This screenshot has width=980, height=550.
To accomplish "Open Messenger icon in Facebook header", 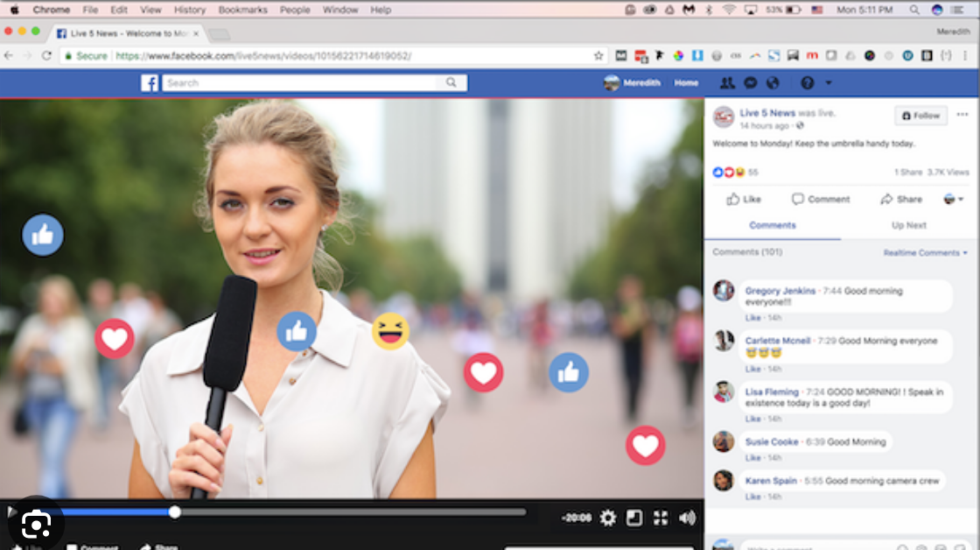I will [750, 83].
